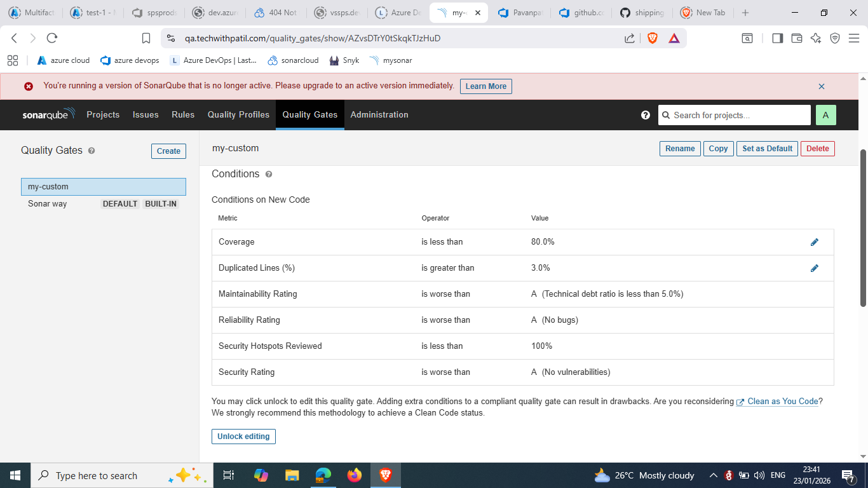Click the Brave Shields lion icon
868x488 pixels.
(x=652, y=38)
